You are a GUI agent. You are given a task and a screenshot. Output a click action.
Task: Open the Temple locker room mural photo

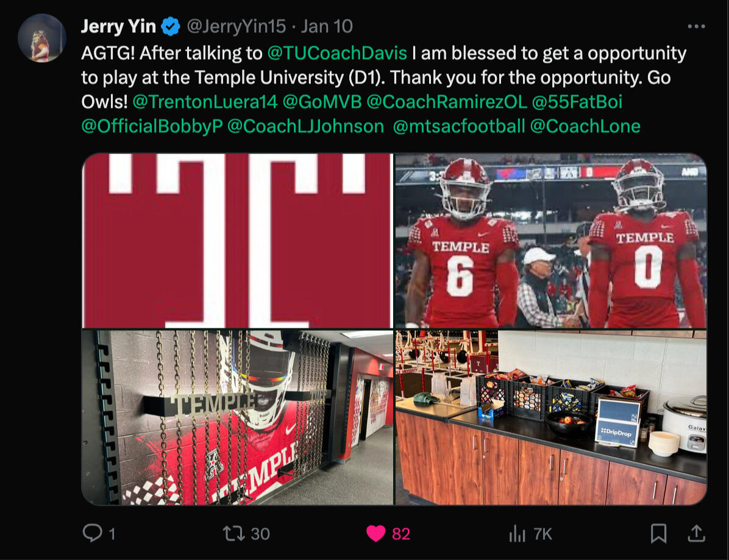tap(237, 418)
